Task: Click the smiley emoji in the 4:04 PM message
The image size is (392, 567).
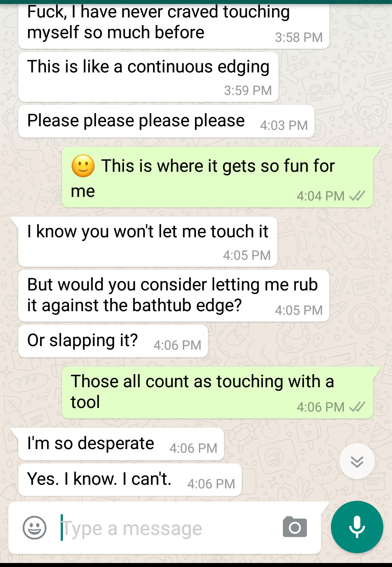Action: point(83,166)
